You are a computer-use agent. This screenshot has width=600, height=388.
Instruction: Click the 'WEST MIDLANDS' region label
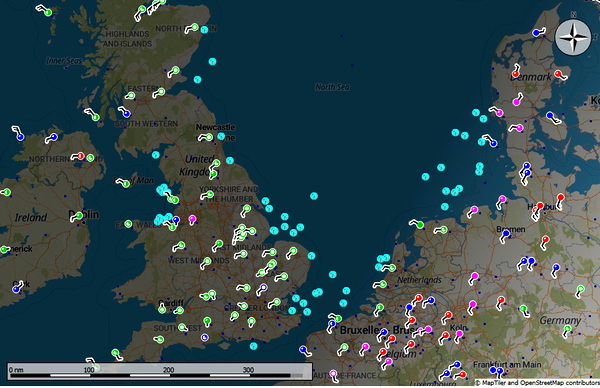click(199, 261)
